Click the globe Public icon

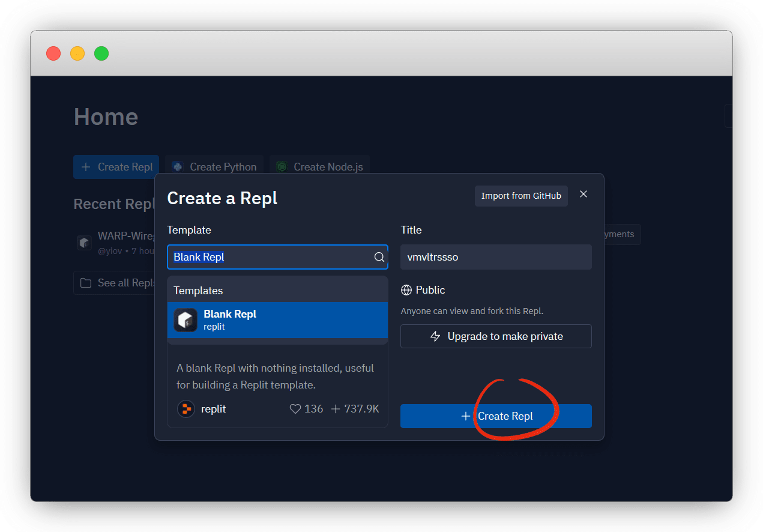tap(406, 290)
